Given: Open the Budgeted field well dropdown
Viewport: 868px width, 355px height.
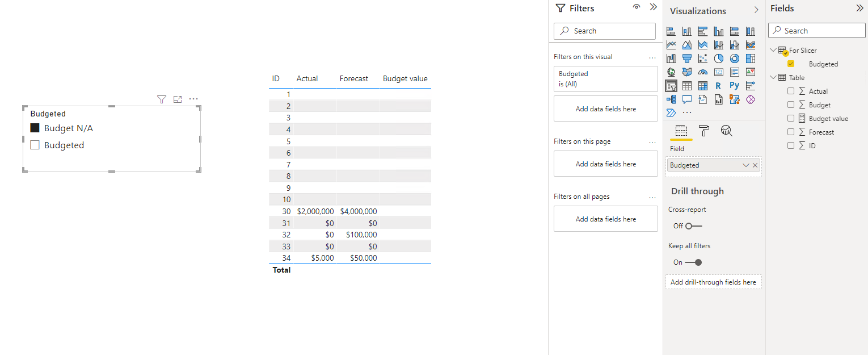Looking at the screenshot, I should coord(746,165).
